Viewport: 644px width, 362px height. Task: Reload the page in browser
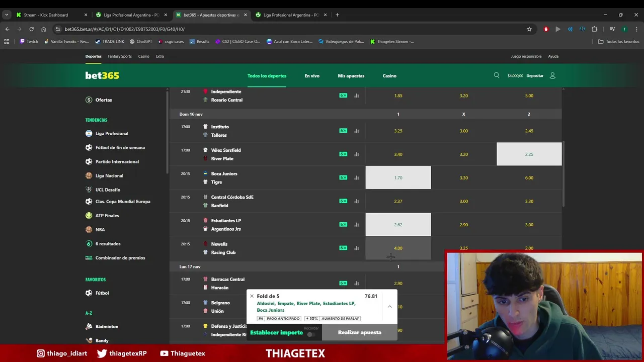(31, 29)
